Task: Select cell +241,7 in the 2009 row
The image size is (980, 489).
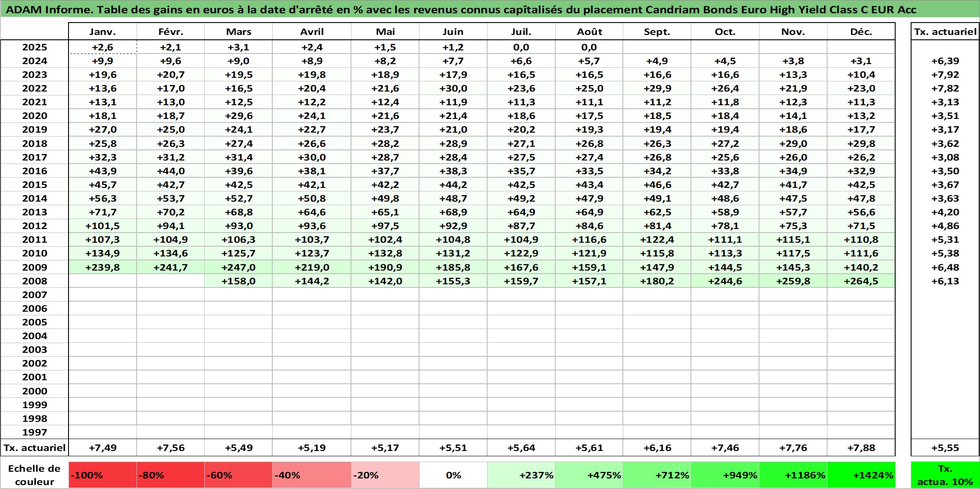Action: 171,267
